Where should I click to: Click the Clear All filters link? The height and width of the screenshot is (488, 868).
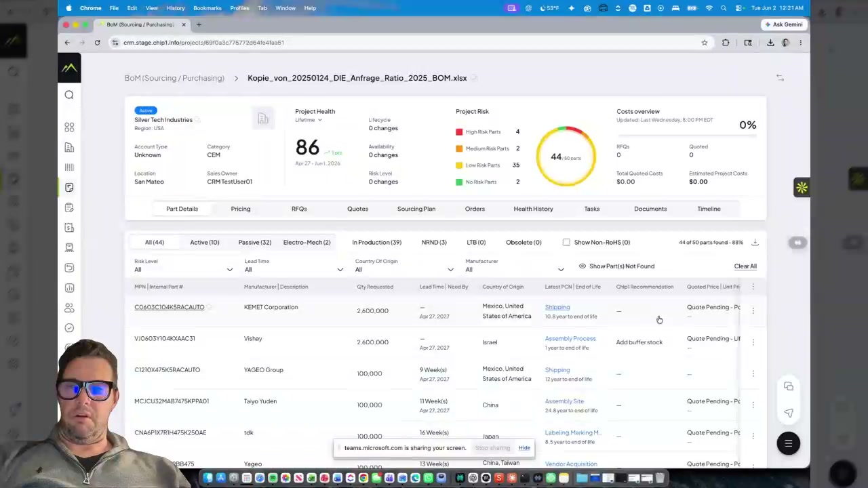click(745, 266)
